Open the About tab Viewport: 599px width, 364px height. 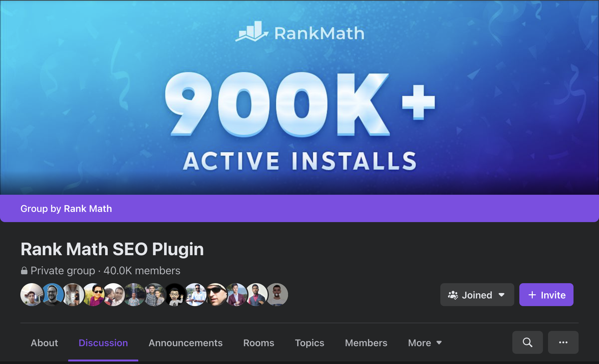[44, 343]
